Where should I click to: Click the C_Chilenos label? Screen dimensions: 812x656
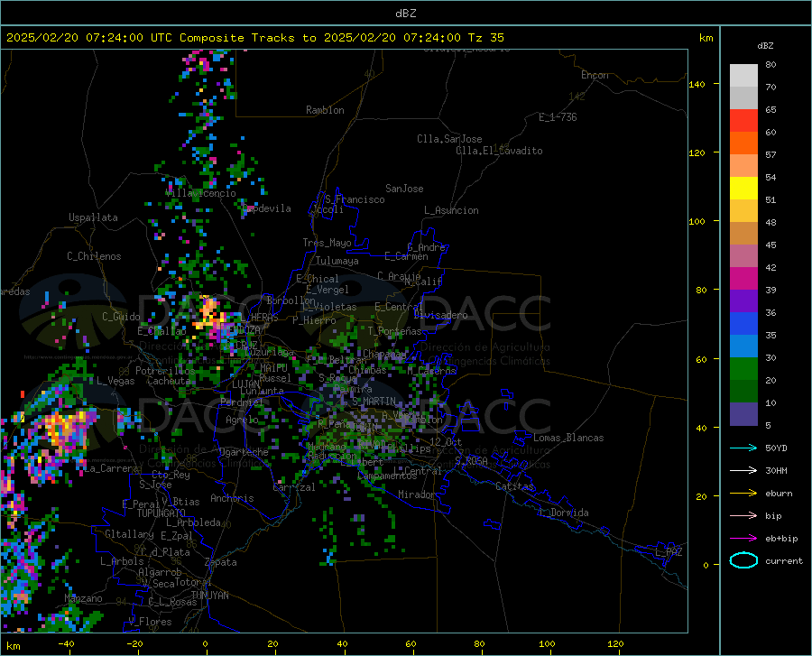[x=94, y=256]
